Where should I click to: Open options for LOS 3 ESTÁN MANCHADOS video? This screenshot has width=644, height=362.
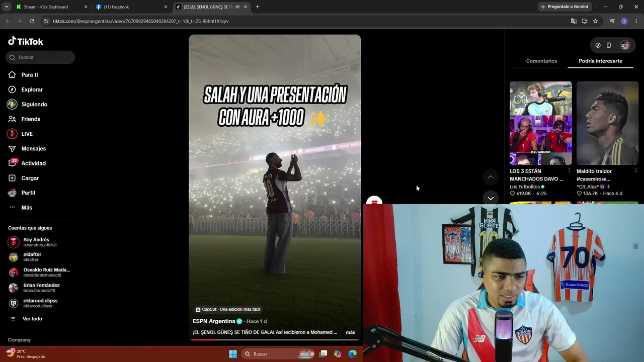569,171
